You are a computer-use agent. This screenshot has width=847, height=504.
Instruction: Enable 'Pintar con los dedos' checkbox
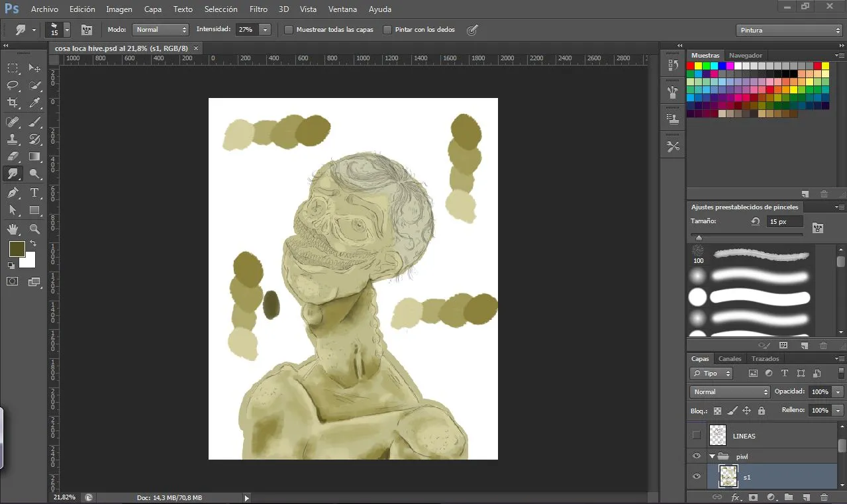tap(387, 30)
